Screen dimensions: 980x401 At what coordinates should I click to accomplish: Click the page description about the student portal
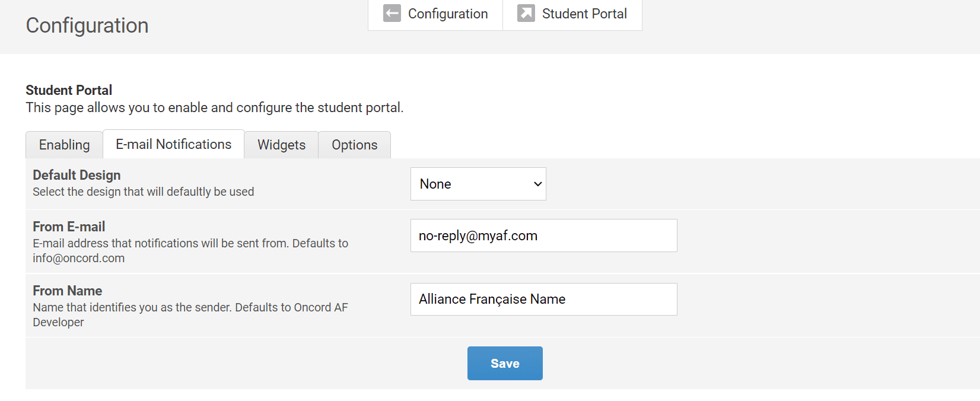pos(214,107)
